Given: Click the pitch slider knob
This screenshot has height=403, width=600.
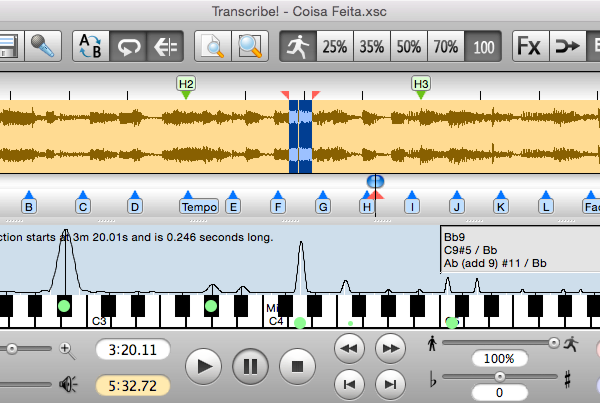Looking at the screenshot, I should (500, 377).
